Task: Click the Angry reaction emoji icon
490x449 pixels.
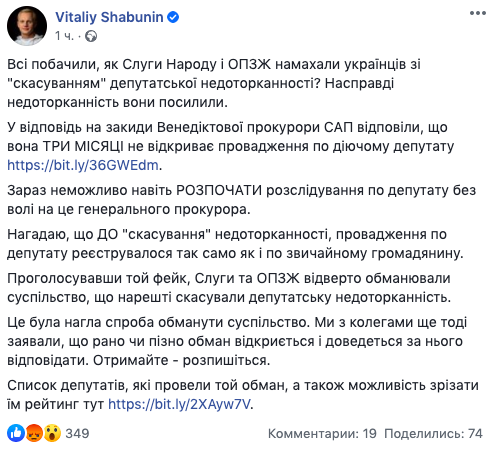Action: click(x=34, y=433)
